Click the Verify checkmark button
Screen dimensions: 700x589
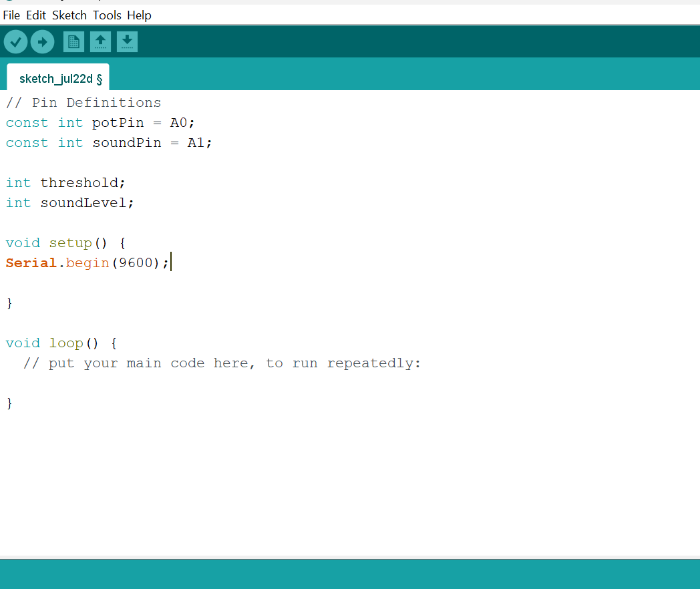15,42
